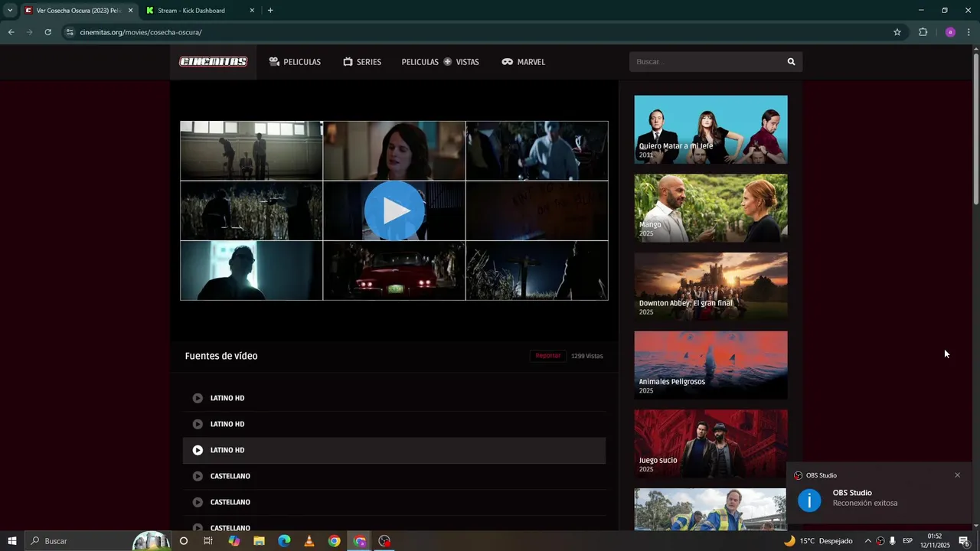Launch Copilot from taskbar

(234, 541)
